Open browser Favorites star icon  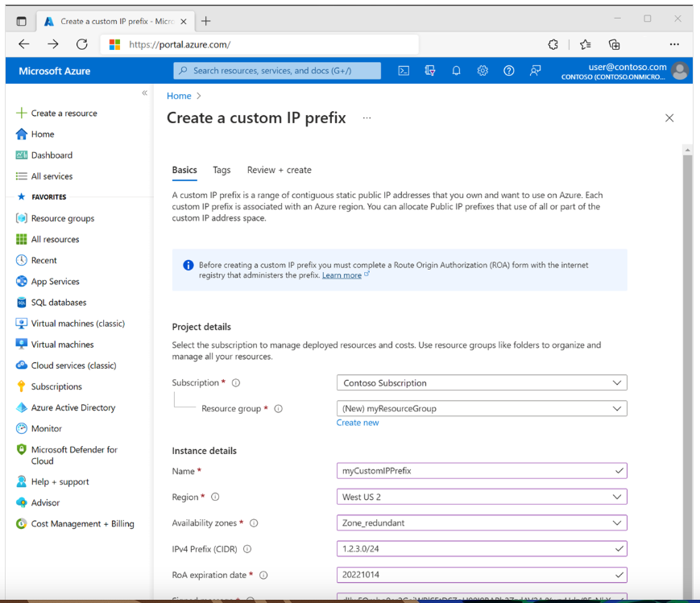tap(586, 44)
